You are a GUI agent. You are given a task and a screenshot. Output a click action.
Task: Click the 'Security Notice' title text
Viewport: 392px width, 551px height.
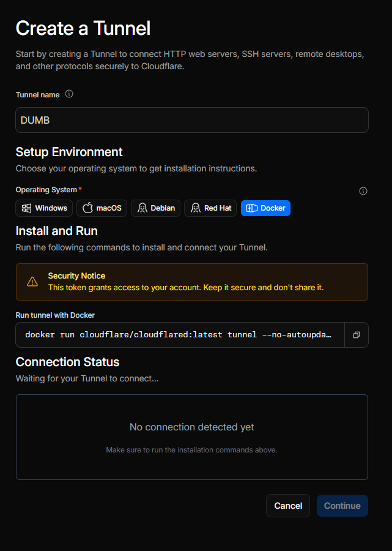(76, 276)
